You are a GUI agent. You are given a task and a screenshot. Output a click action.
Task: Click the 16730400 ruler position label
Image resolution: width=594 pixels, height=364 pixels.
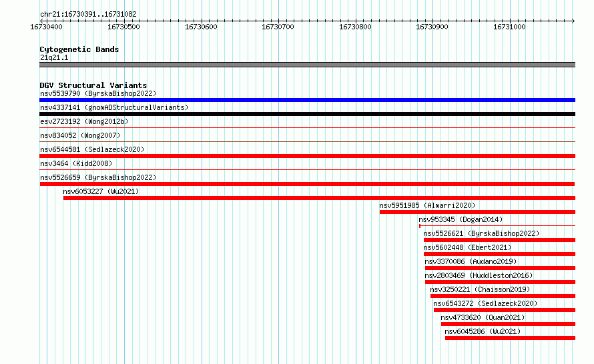tap(46, 27)
